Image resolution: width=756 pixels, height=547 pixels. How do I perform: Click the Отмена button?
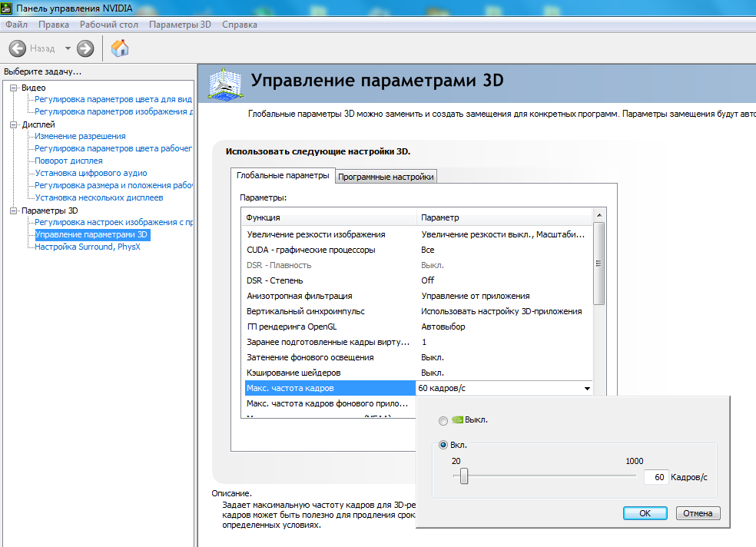pyautogui.click(x=698, y=513)
